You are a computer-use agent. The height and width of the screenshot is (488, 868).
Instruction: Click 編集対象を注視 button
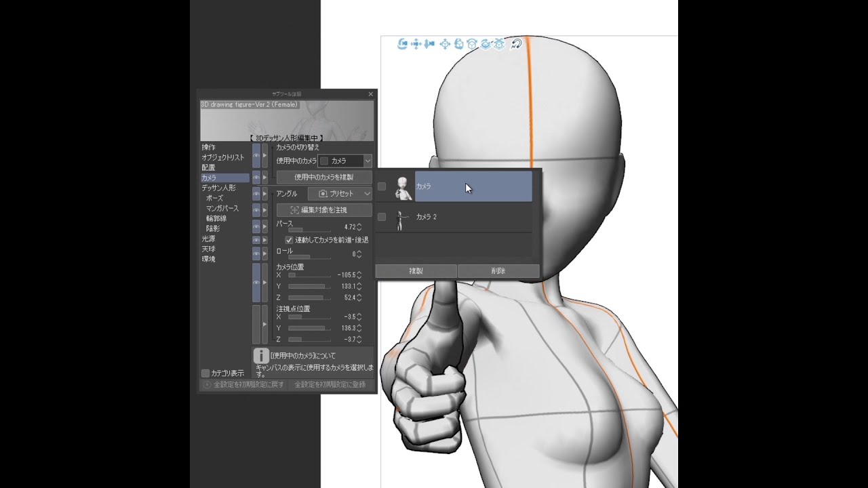point(324,210)
